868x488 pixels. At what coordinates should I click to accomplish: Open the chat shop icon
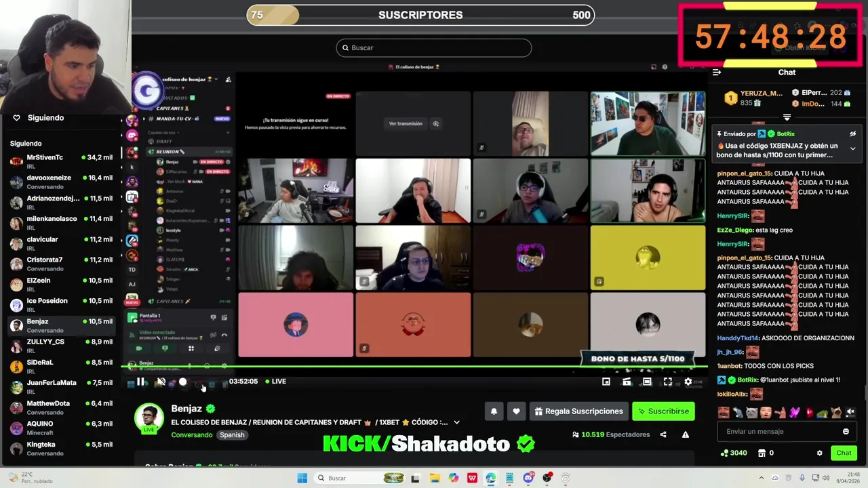pos(762,453)
